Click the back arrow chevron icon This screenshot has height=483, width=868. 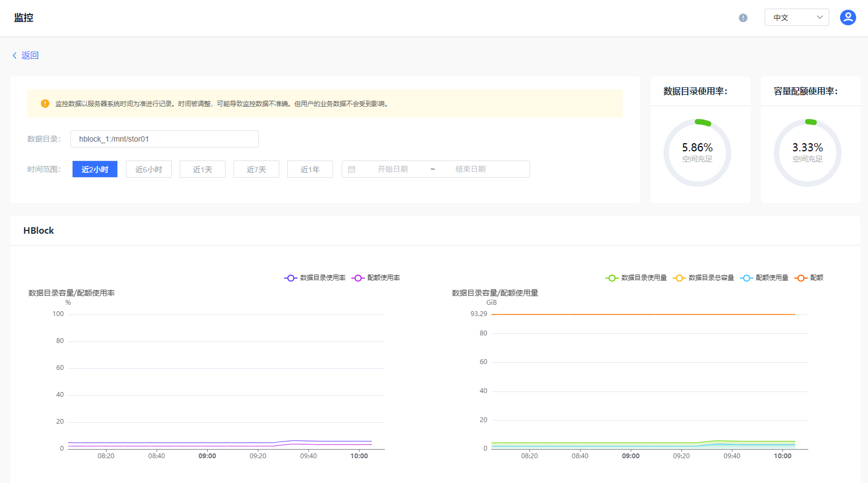[x=15, y=55]
